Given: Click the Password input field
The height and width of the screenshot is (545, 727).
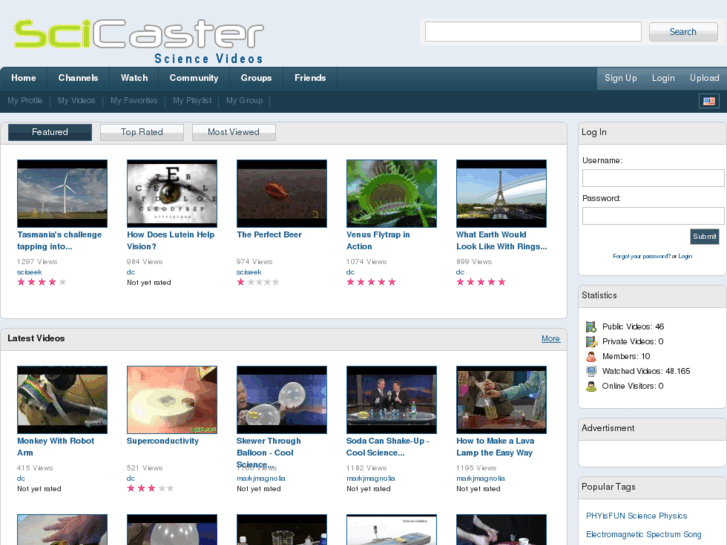Looking at the screenshot, I should [653, 216].
